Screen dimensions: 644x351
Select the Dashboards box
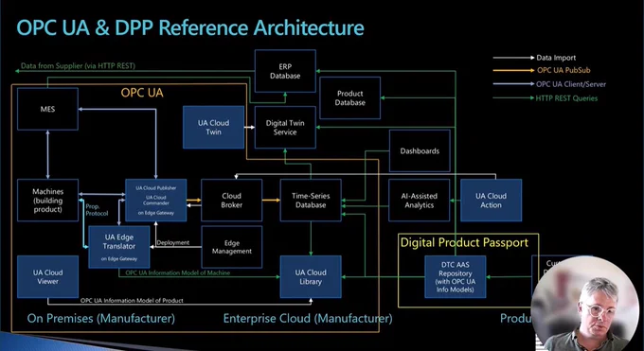click(x=420, y=150)
